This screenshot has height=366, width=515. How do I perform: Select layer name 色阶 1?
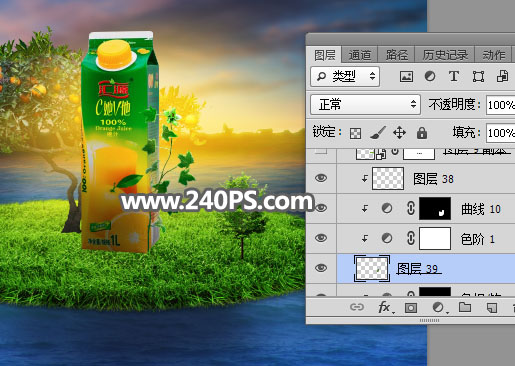tap(477, 239)
